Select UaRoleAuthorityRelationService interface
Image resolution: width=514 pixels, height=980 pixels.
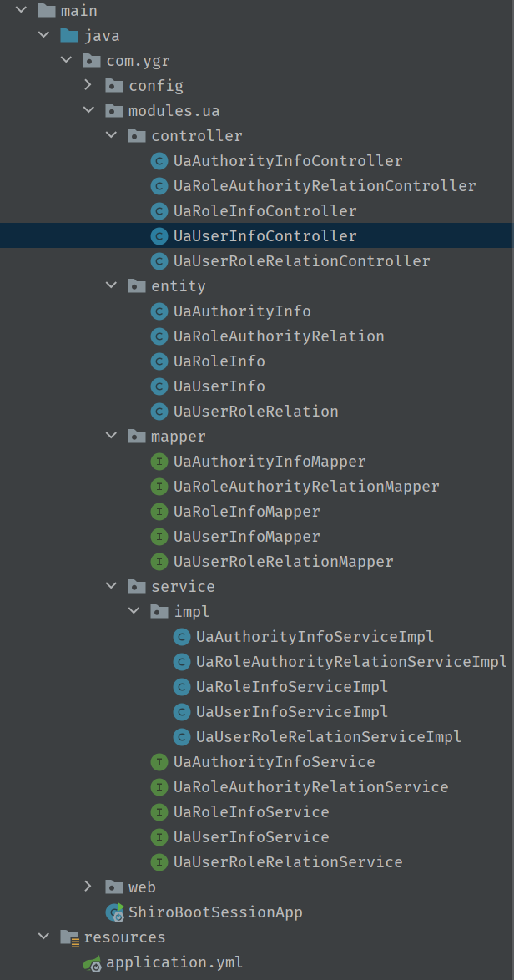311,787
